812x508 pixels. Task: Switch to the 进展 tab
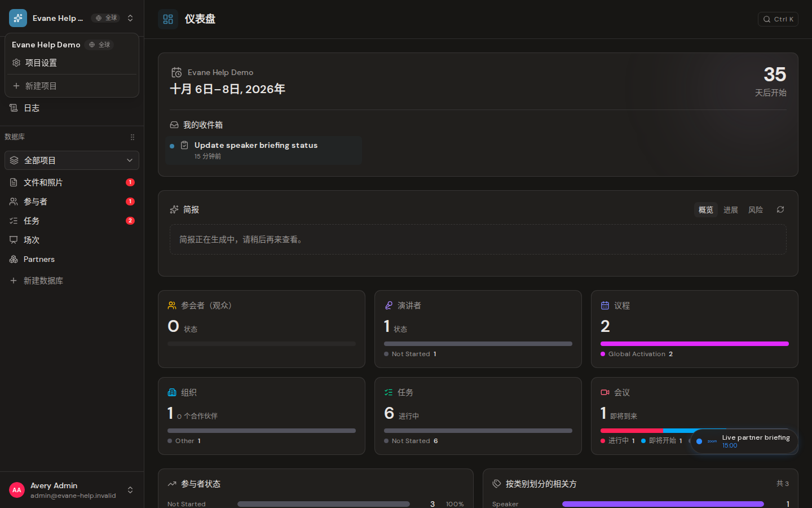(731, 209)
